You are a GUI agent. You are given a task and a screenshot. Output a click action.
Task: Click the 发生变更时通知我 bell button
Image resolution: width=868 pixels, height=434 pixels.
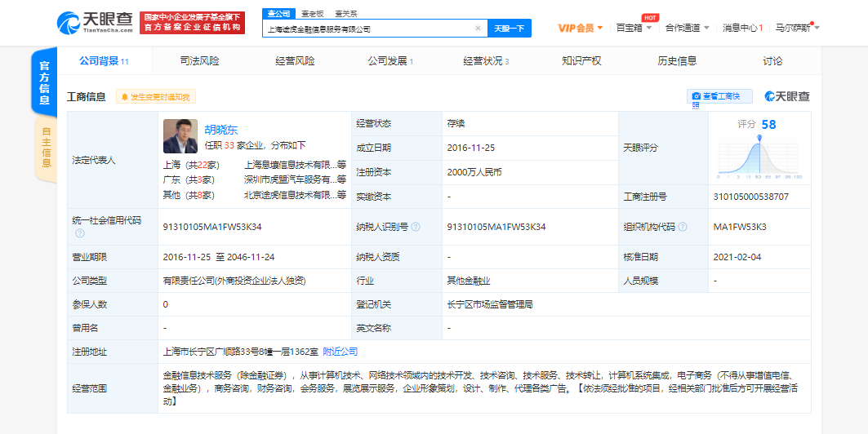tap(155, 97)
